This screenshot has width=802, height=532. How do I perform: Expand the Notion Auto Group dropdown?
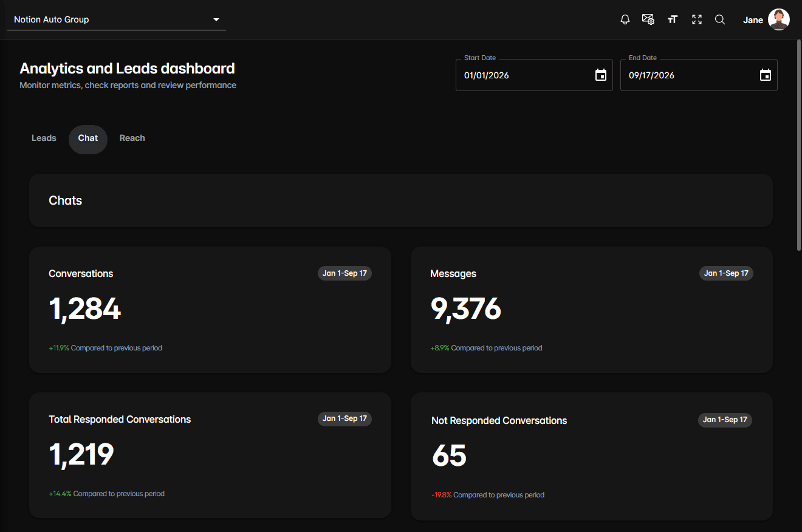tap(116, 19)
